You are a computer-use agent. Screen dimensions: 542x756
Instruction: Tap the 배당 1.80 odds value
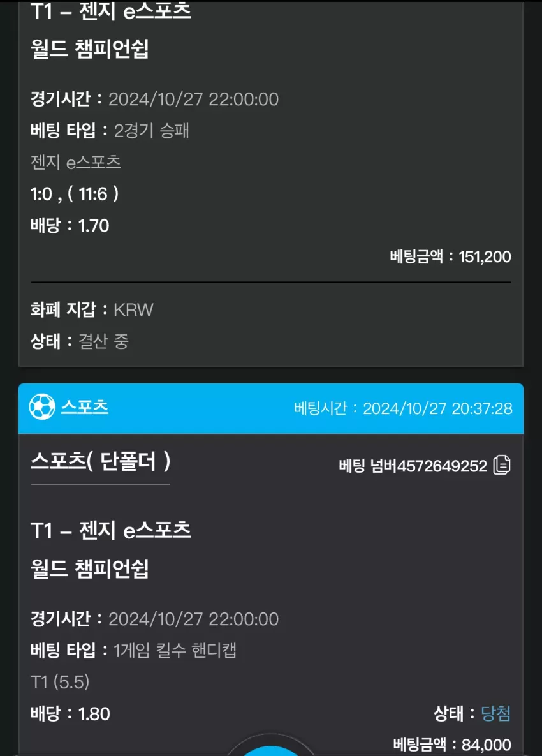coord(70,713)
